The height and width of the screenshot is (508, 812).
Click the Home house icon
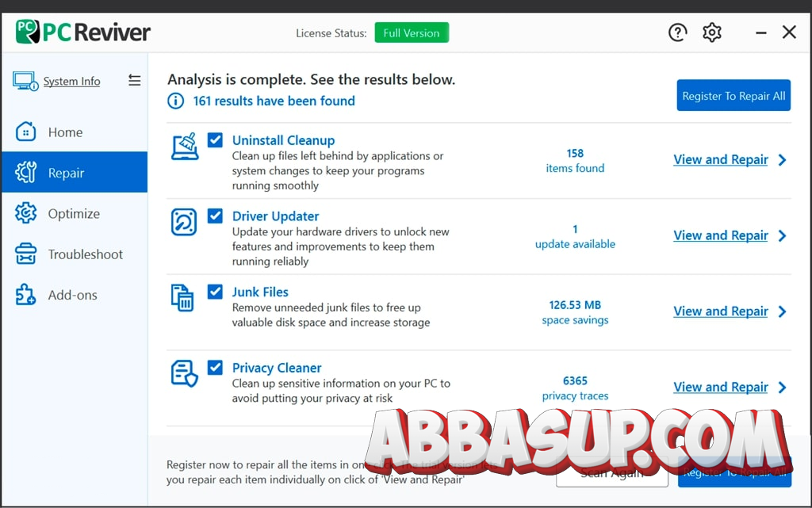[26, 132]
